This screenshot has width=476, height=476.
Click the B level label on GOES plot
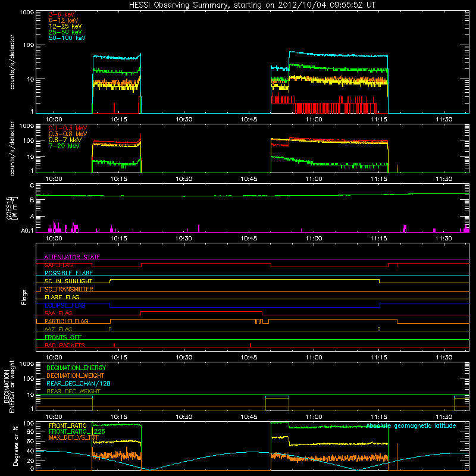[x=32, y=200]
